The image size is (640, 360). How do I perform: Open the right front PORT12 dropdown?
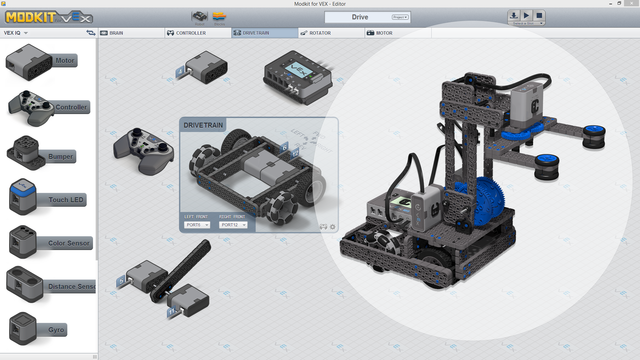click(233, 225)
